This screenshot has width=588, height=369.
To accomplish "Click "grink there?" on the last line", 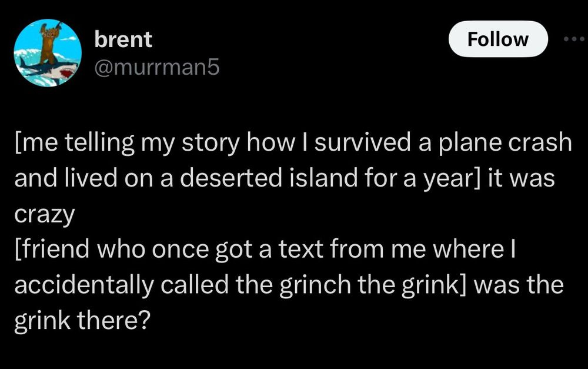I will pyautogui.click(x=82, y=321).
